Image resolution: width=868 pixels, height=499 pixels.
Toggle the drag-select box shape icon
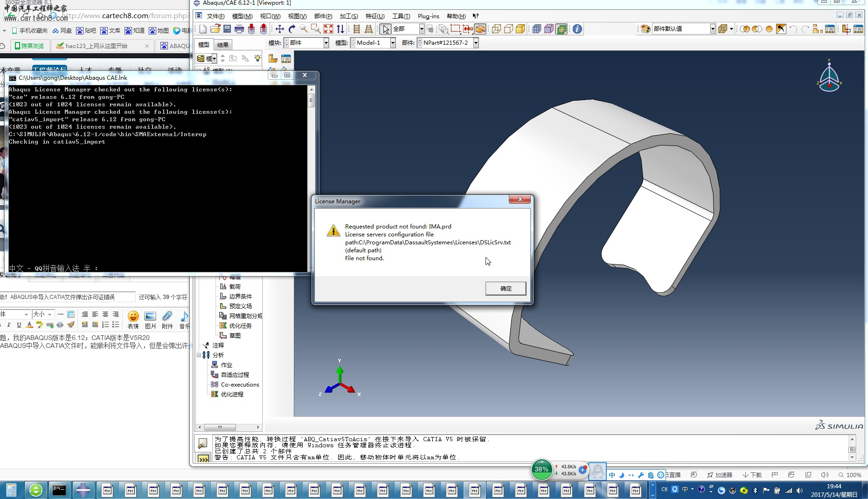click(x=455, y=29)
